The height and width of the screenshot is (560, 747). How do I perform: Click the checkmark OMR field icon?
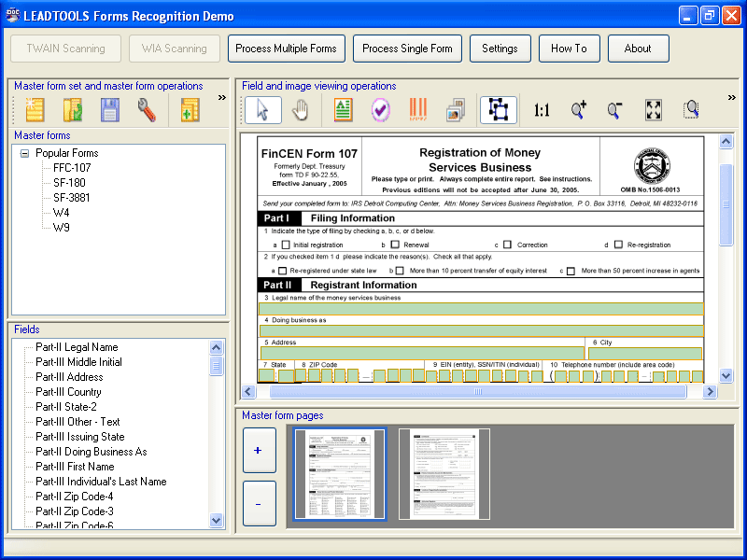[380, 110]
